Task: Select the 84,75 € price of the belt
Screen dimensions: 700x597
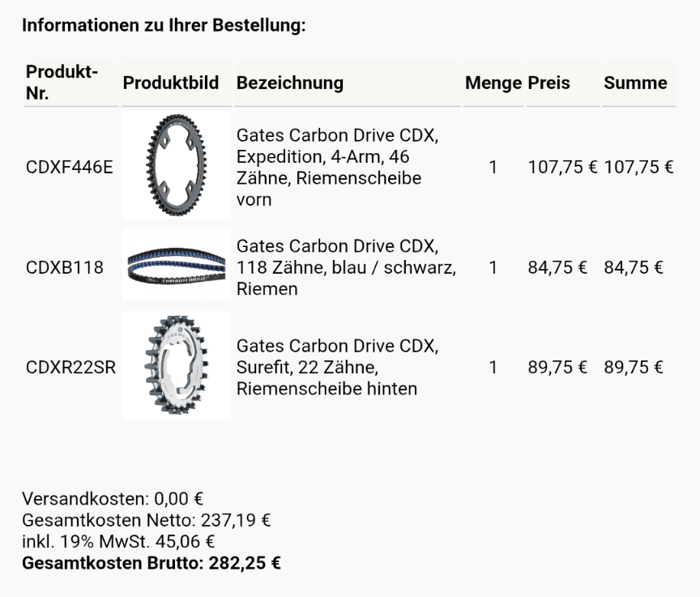Action: tap(557, 267)
